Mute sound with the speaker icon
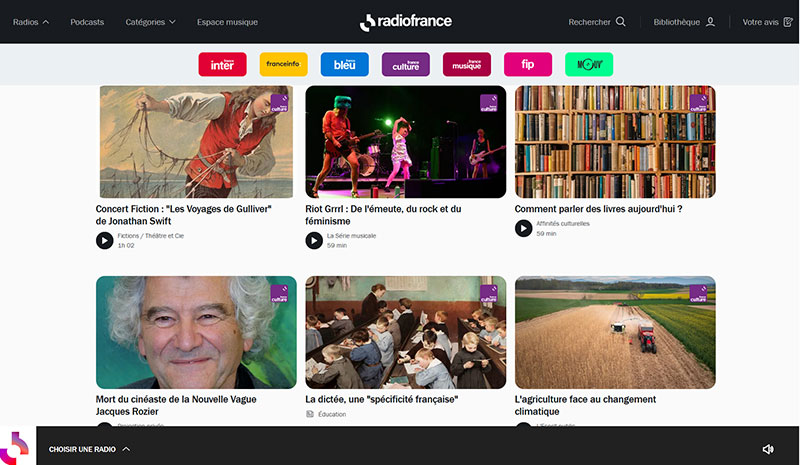 tap(768, 449)
